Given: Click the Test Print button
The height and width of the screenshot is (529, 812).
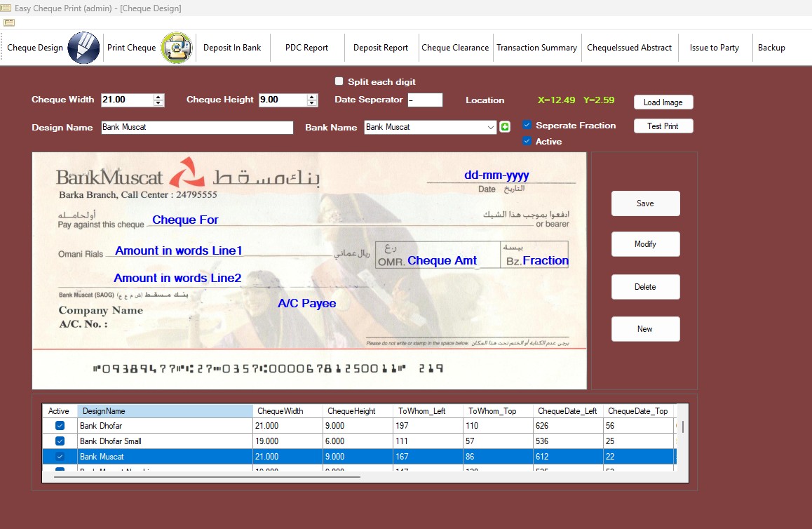Looking at the screenshot, I should tap(663, 126).
